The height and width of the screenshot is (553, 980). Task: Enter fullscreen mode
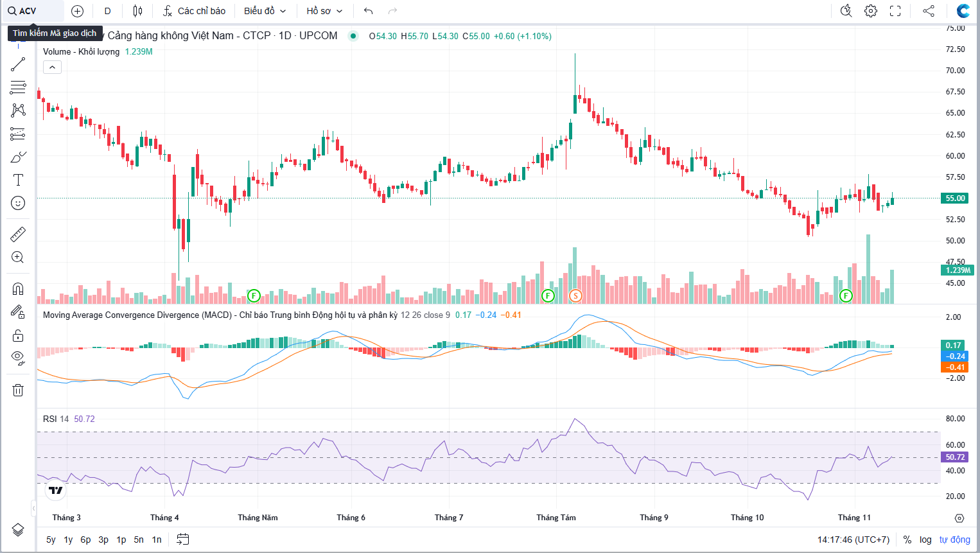[895, 11]
